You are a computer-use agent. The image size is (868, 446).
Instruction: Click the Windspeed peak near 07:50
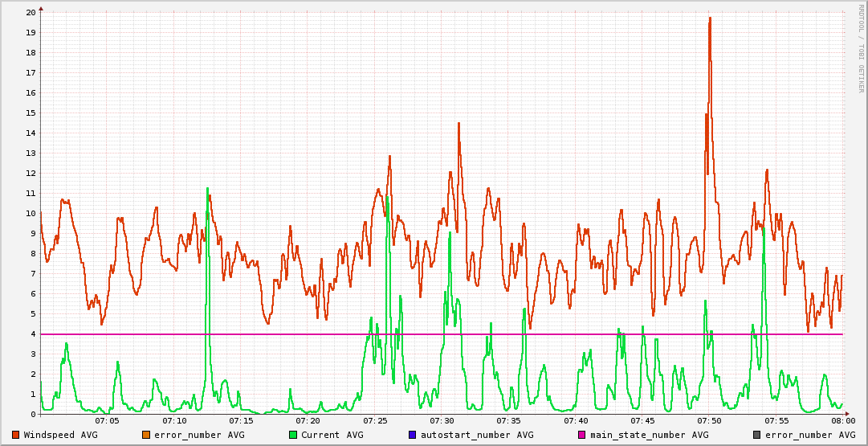[710, 18]
